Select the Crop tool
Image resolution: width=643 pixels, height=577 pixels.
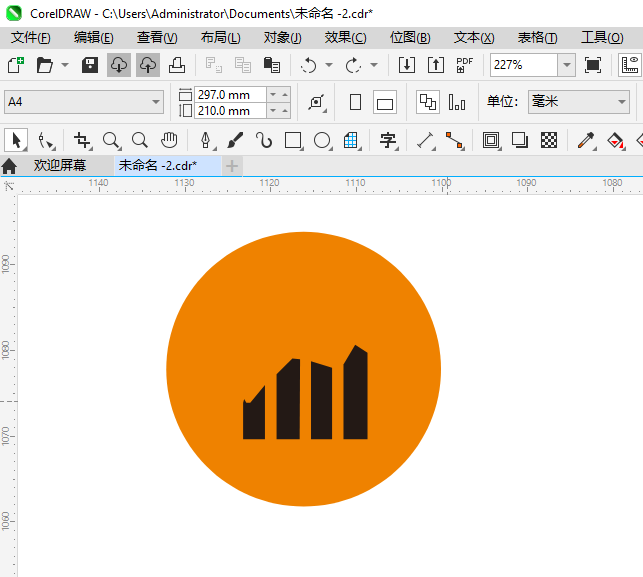point(82,140)
